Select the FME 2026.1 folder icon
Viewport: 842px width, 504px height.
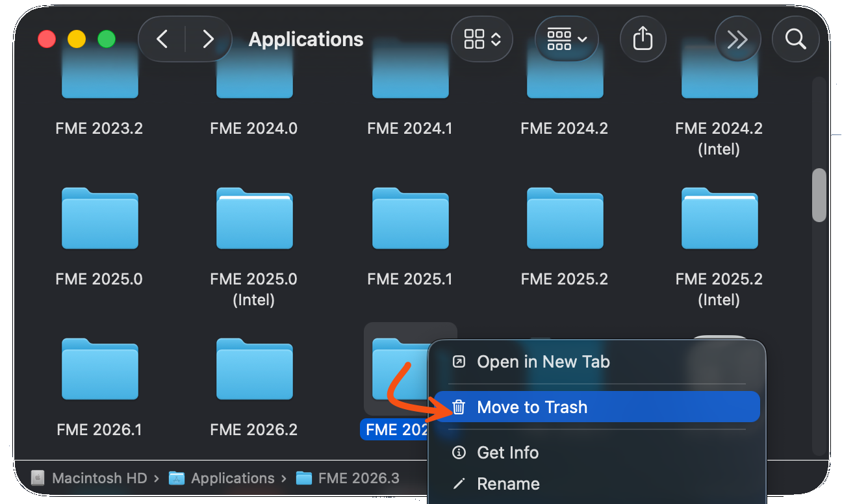(99, 369)
